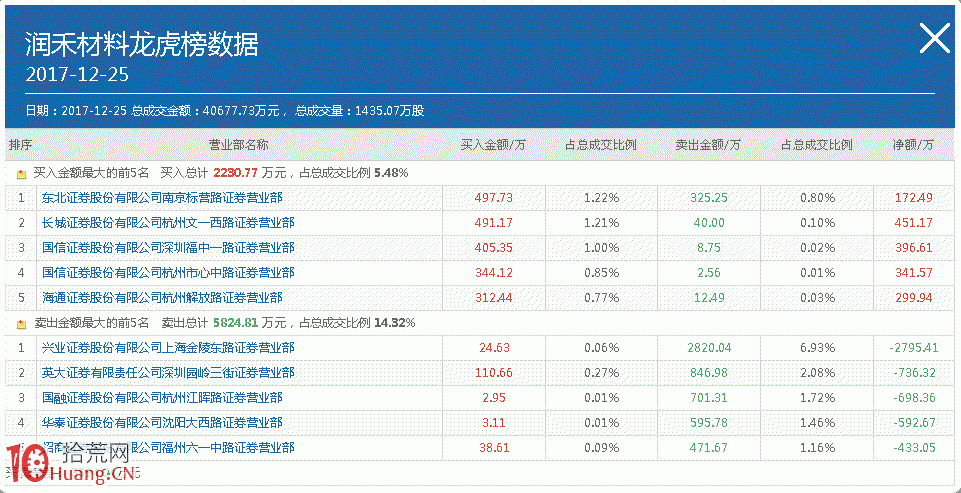Open 长城证券股份有限公司杭州文一西路证券营业部 link
The image size is (961, 493).
coord(168,223)
